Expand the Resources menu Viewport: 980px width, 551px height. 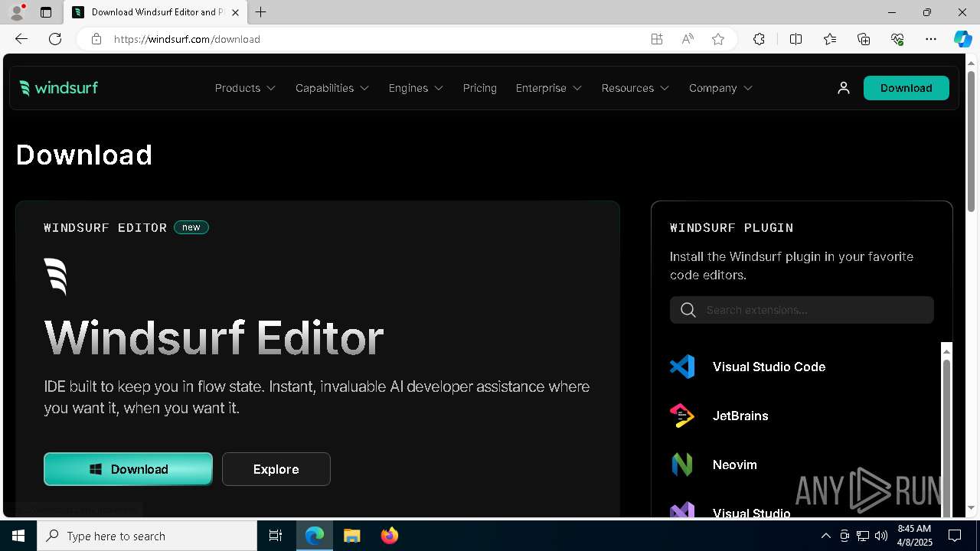[x=635, y=88]
